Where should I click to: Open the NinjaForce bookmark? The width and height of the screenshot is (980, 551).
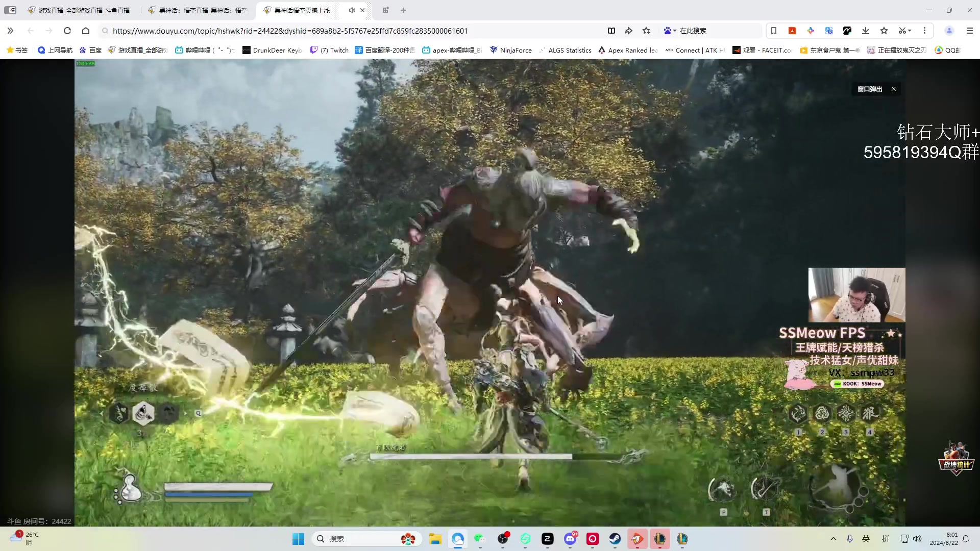(x=510, y=50)
